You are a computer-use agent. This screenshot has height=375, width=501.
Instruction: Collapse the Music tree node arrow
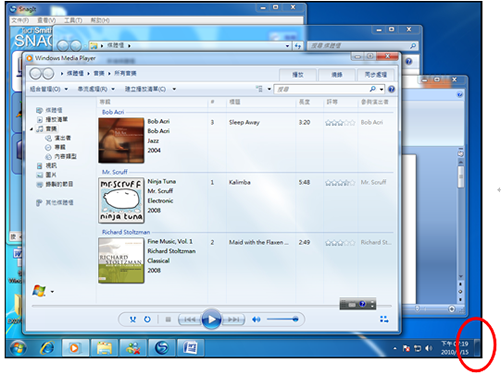[31, 129]
